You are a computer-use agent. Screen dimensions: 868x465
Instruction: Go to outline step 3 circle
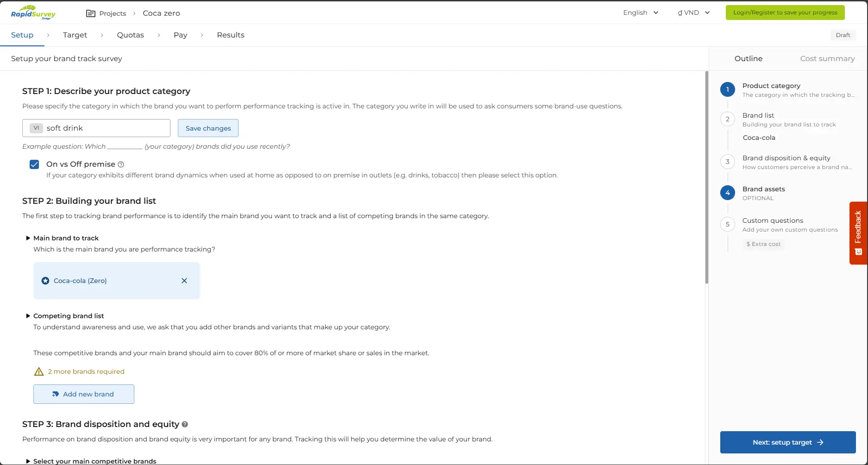728,162
